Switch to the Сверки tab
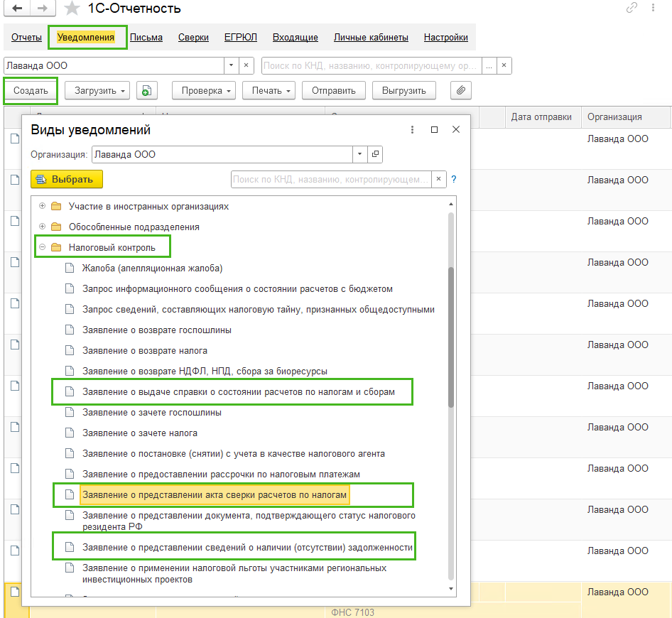The width and height of the screenshot is (672, 618). pyautogui.click(x=193, y=37)
